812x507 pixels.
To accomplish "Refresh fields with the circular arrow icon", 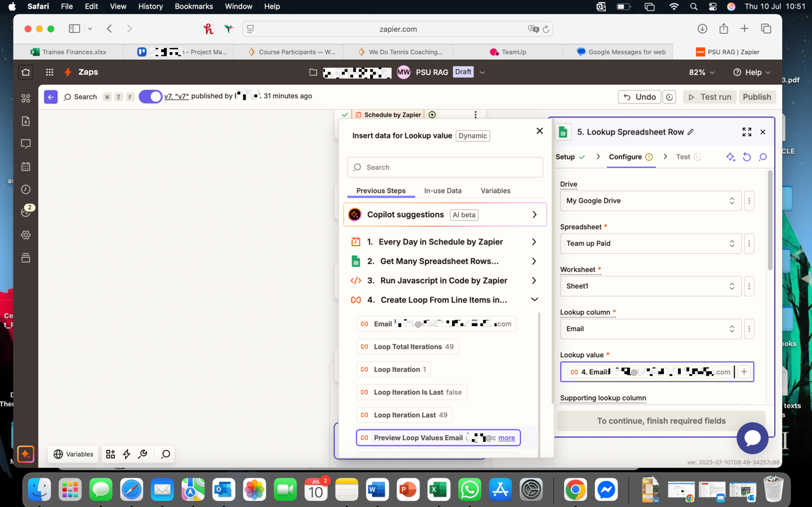I will coord(747,157).
